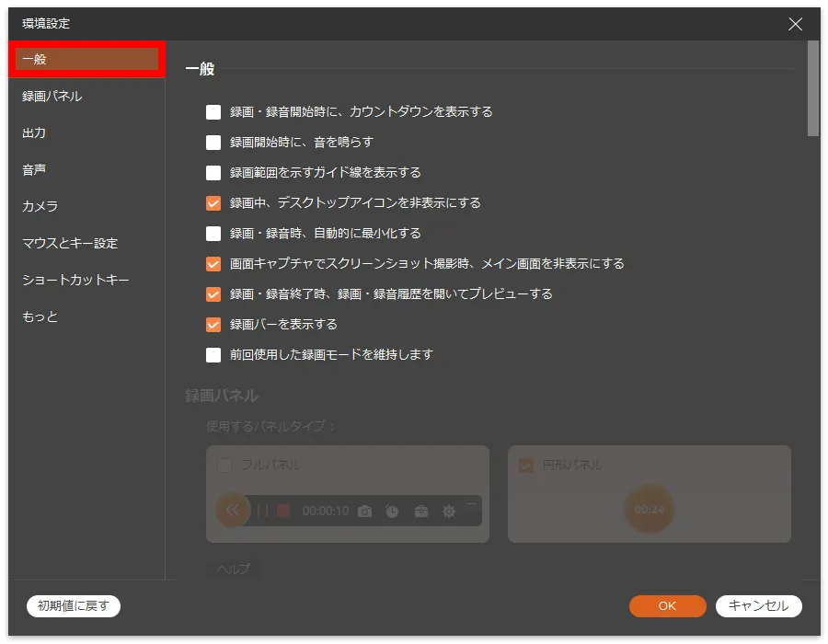Select ショートカットキー in the sidebar

coord(75,280)
